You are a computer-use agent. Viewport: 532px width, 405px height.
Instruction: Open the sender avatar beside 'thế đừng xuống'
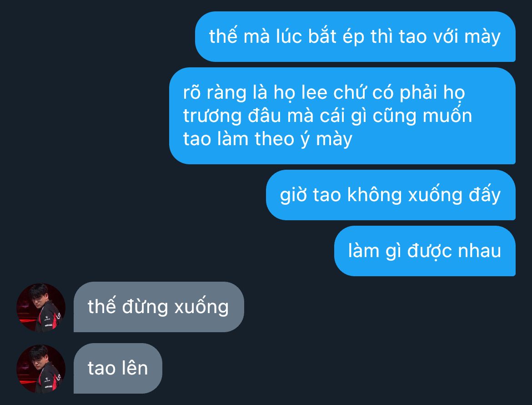(41, 307)
